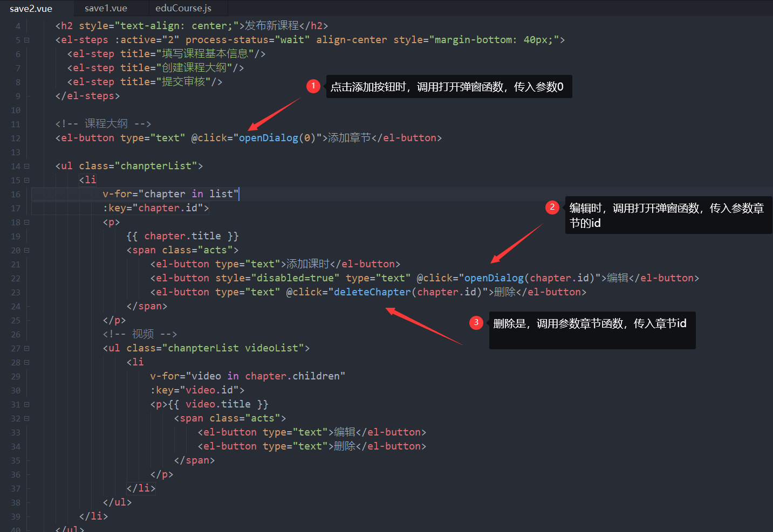Click the openDialog(0) call on line 12

[x=277, y=138]
